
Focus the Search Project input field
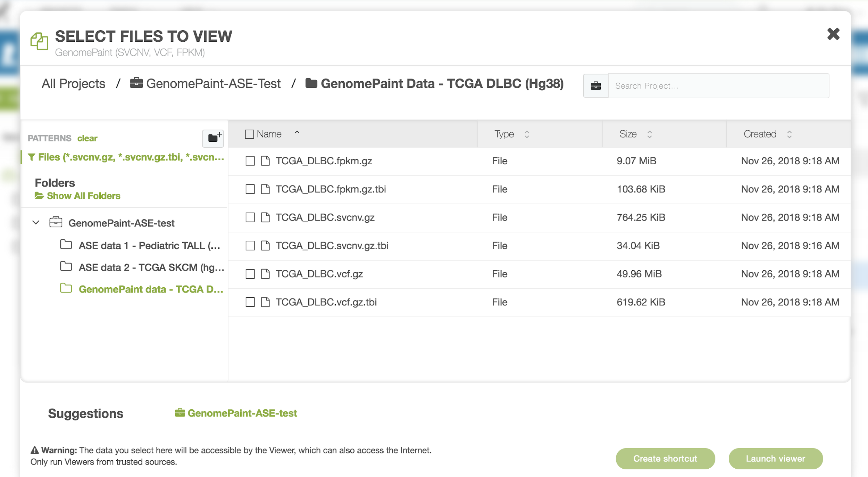pos(719,85)
